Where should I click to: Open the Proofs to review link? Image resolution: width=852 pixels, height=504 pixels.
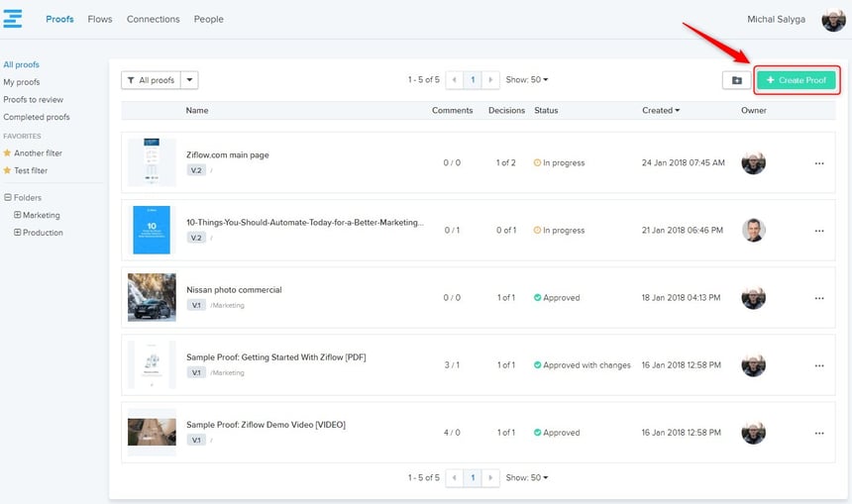pyautogui.click(x=33, y=100)
